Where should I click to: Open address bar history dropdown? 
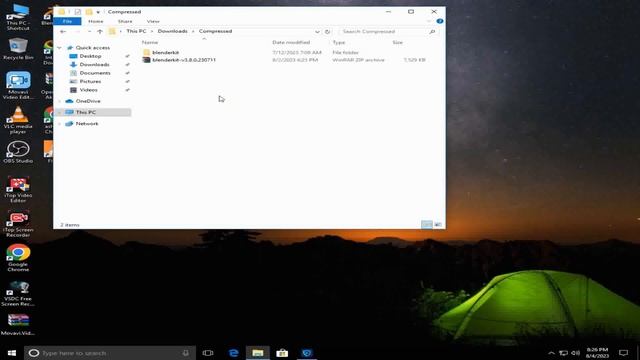click(317, 31)
